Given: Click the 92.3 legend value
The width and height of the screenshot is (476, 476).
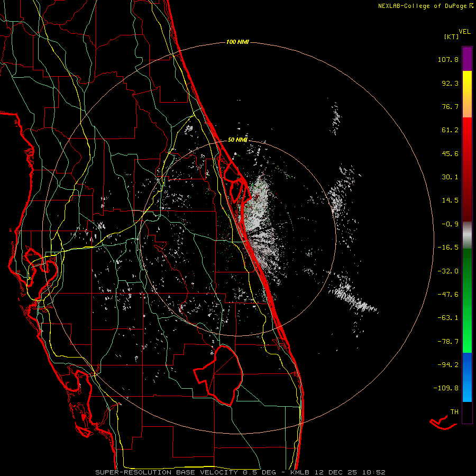Looking at the screenshot, I should pos(450,83).
